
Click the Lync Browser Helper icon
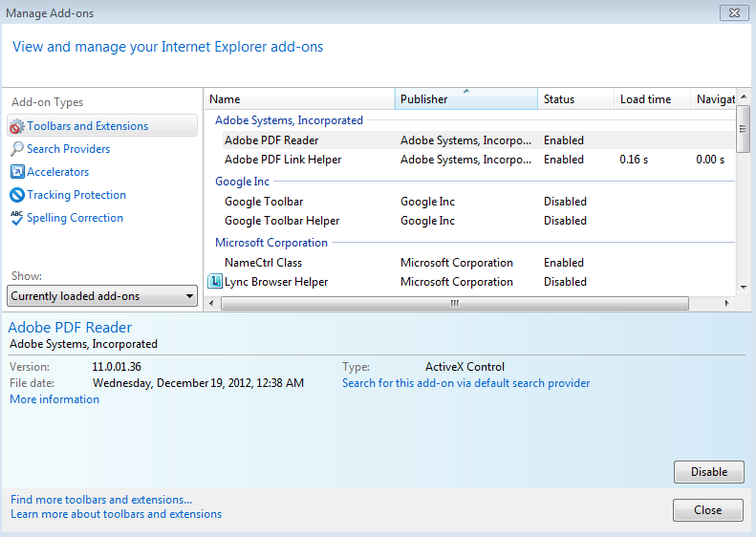(215, 282)
